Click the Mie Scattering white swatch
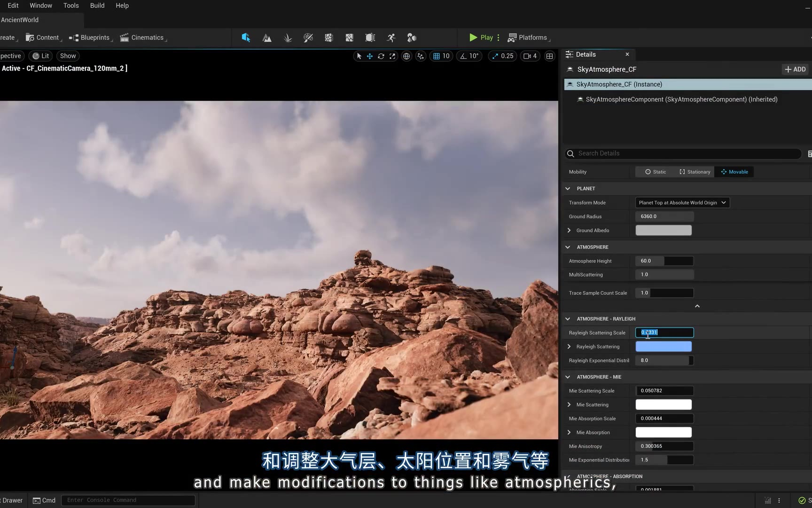 (x=664, y=405)
